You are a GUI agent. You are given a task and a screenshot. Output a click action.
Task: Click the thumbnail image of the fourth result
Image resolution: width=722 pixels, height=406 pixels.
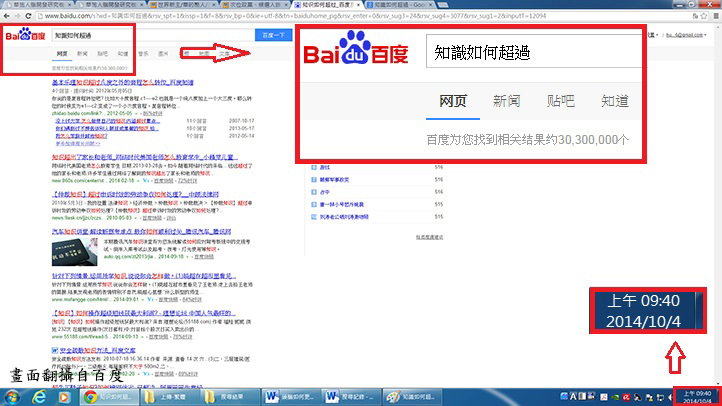pyautogui.click(x=75, y=252)
